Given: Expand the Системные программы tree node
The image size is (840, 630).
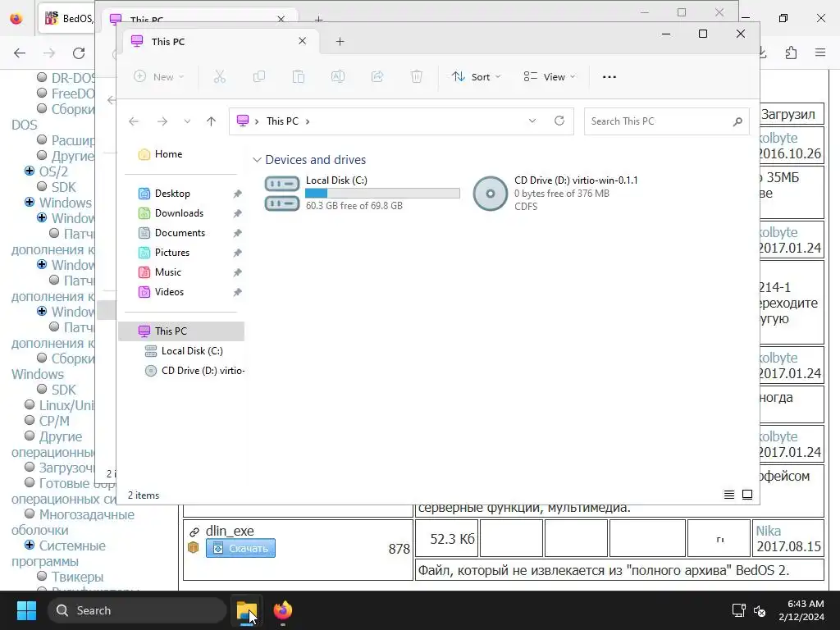Looking at the screenshot, I should [30, 545].
